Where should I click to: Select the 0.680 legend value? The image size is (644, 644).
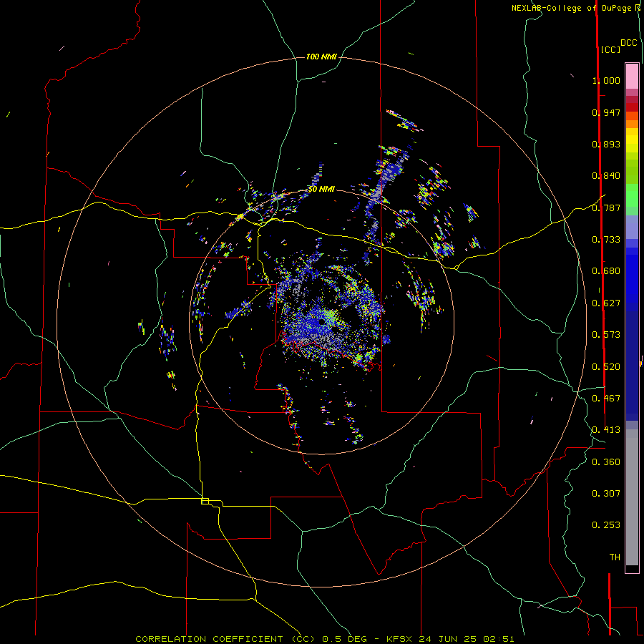point(606,271)
